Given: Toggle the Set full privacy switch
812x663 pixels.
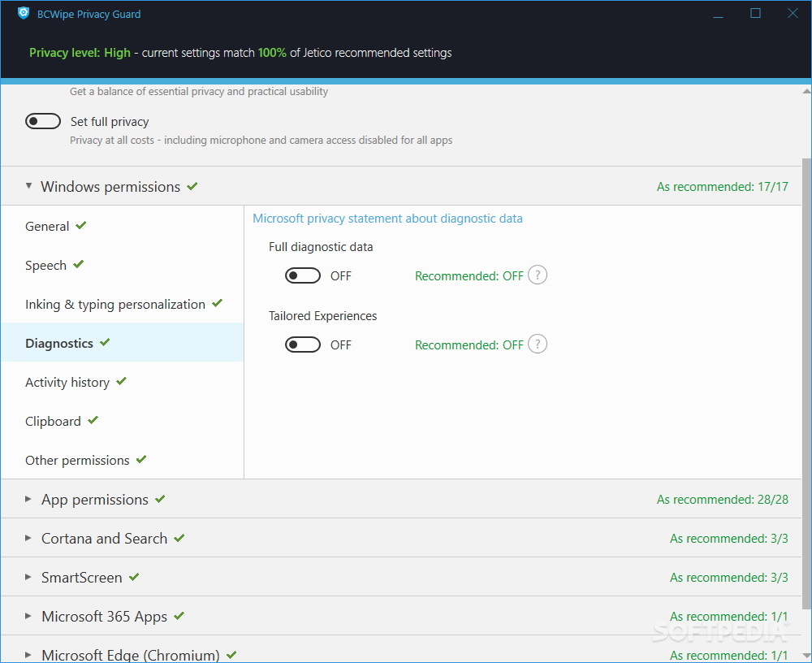Looking at the screenshot, I should [43, 121].
